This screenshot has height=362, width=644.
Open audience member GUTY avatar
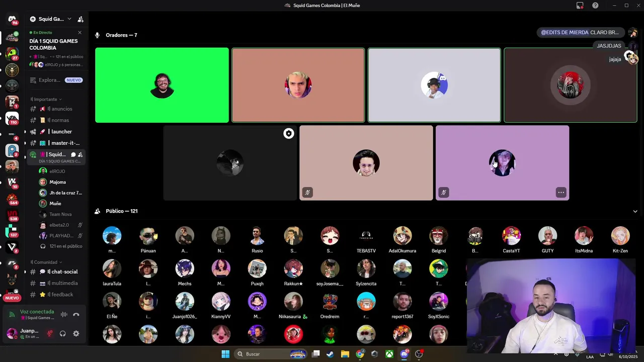[x=547, y=236]
